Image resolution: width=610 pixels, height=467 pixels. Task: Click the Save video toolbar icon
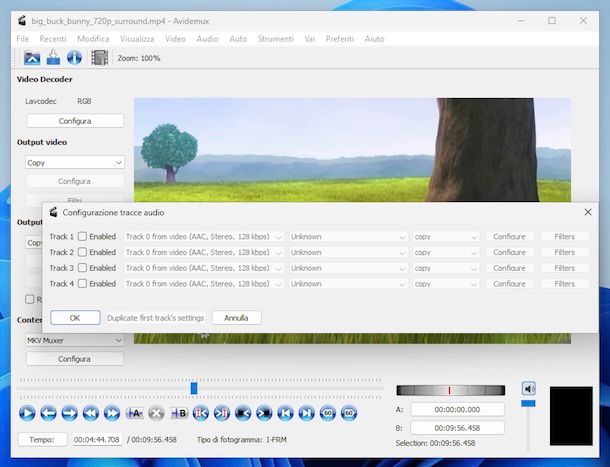tap(53, 58)
